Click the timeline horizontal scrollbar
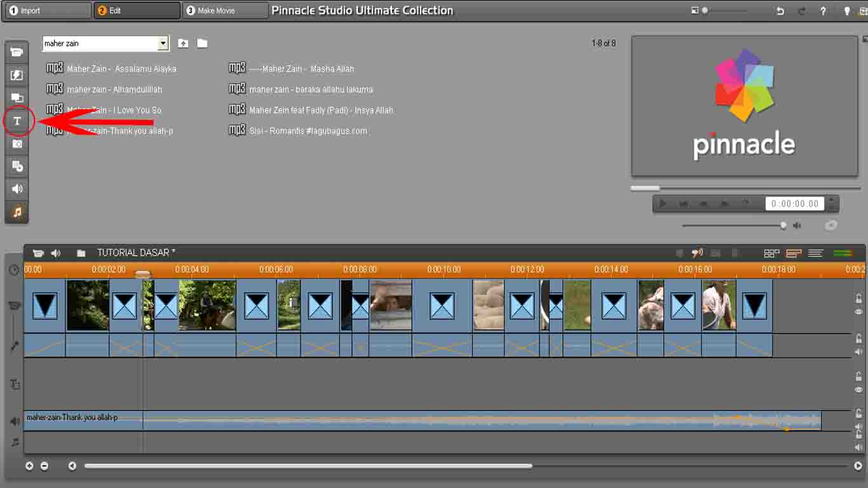The image size is (868, 488). (308, 466)
